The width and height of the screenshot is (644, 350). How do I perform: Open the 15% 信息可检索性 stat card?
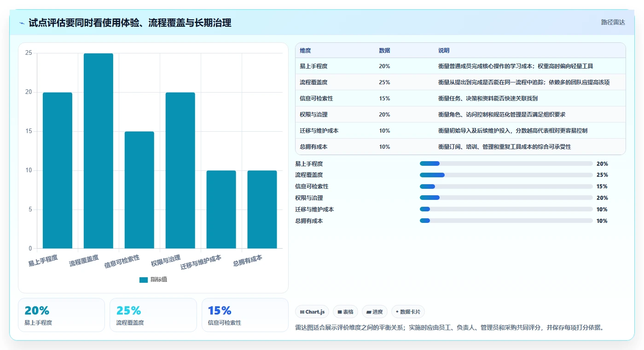pos(245,315)
